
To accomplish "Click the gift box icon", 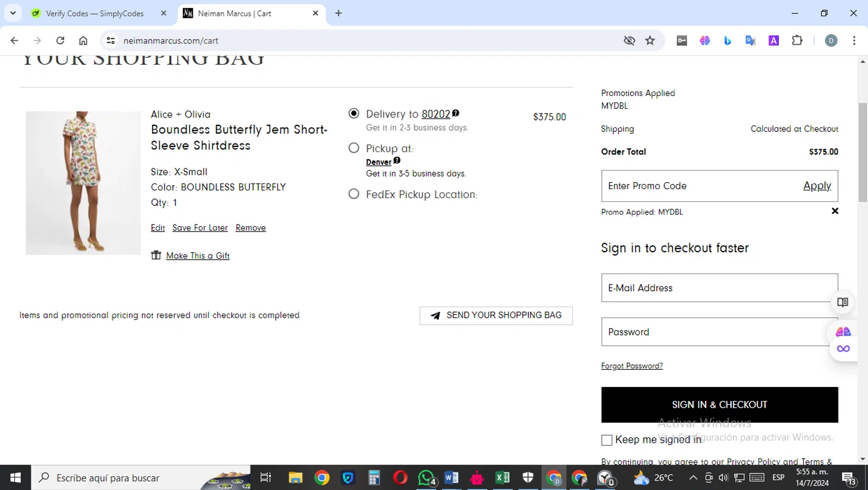I will 156,255.
